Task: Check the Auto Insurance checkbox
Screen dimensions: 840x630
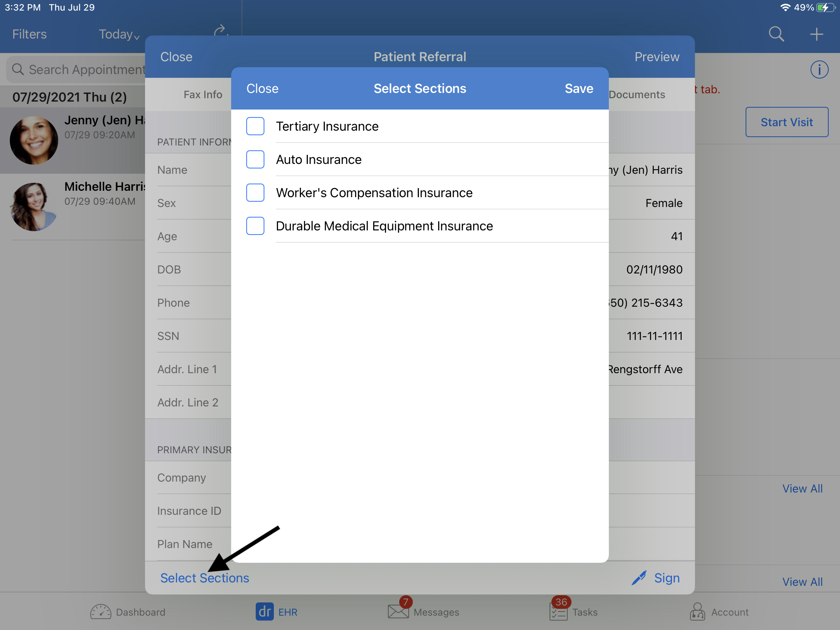Action: point(255,159)
